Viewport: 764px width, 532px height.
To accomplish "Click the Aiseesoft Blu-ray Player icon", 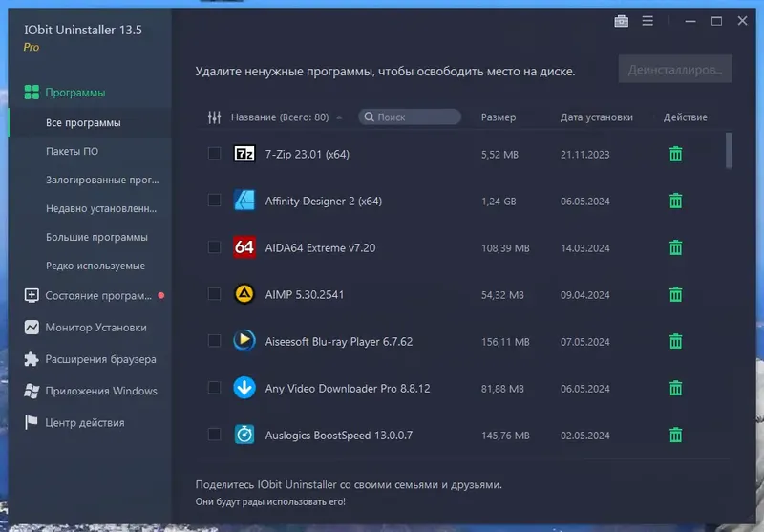I will pos(244,341).
